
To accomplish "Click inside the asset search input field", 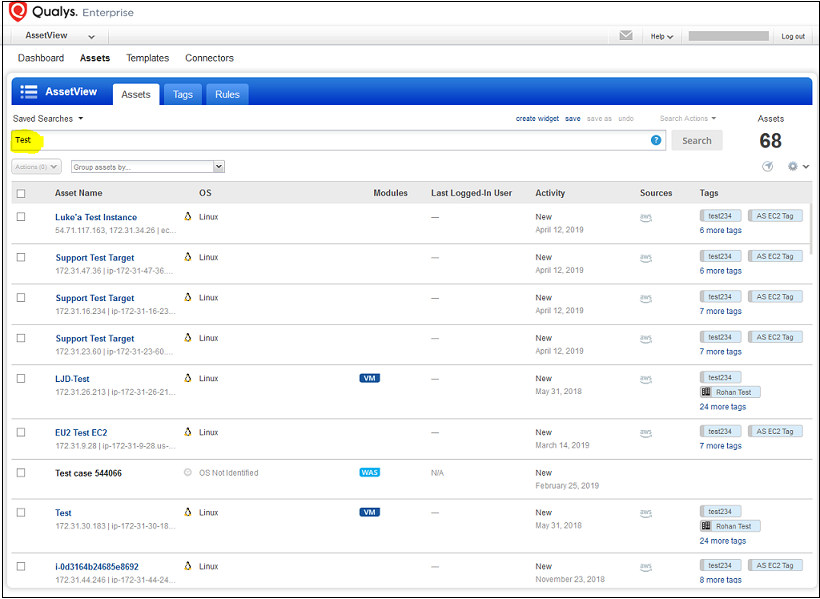I will (300, 140).
